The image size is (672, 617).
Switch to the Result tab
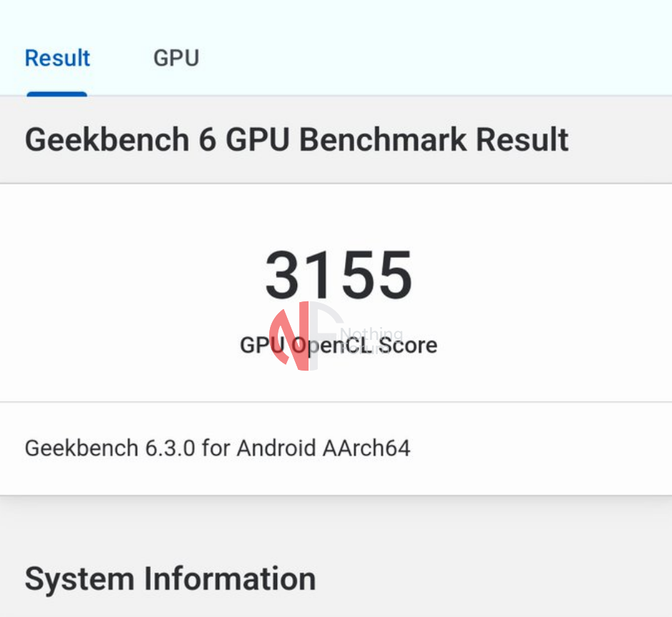point(57,58)
